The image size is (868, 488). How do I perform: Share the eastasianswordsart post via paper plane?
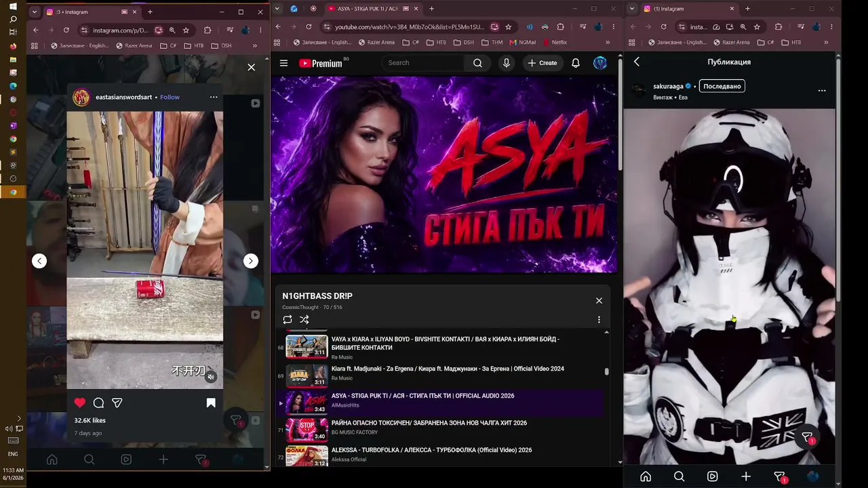click(x=117, y=403)
